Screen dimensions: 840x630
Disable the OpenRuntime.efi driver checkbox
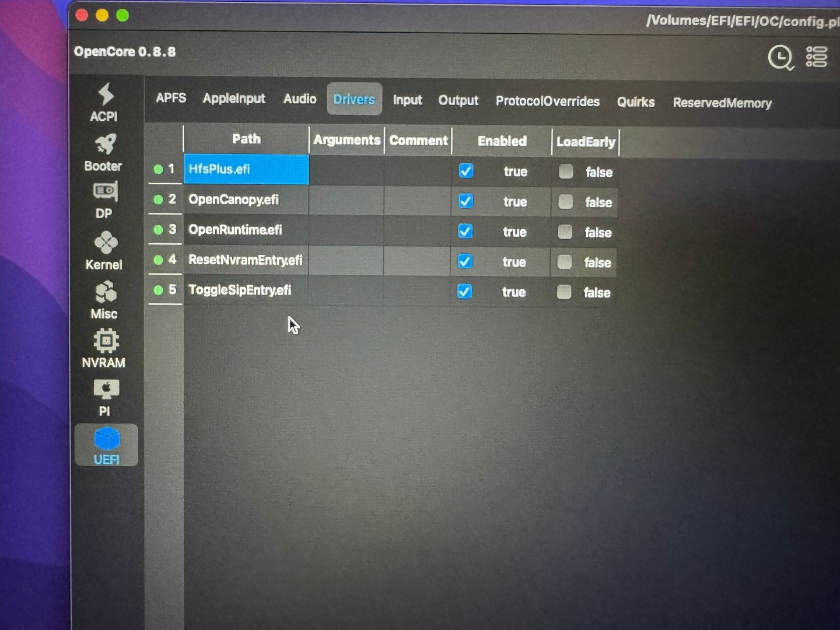465,232
